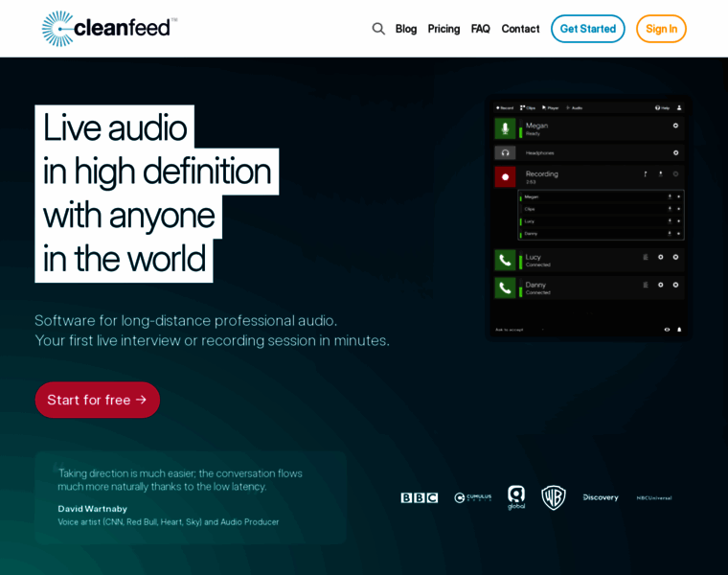Toggle the red Recording button
728x575 pixels.
505,177
